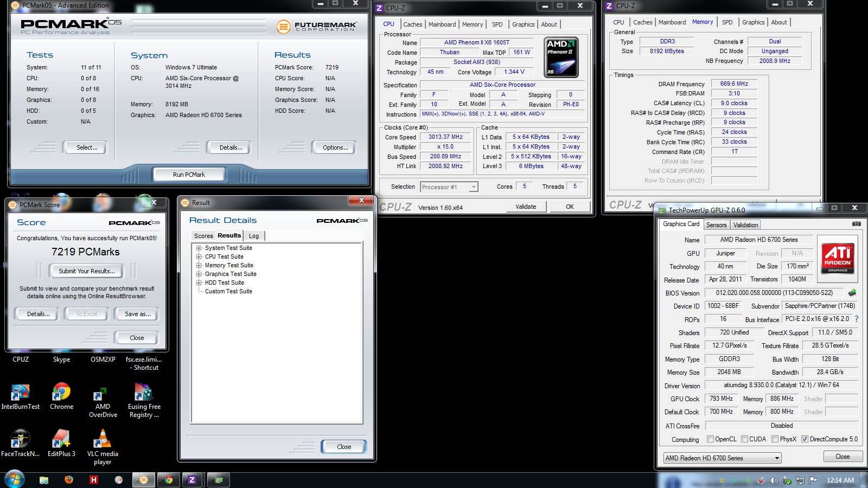868x488 pixels.
Task: Open the Log tab in Result Details
Action: click(254, 236)
